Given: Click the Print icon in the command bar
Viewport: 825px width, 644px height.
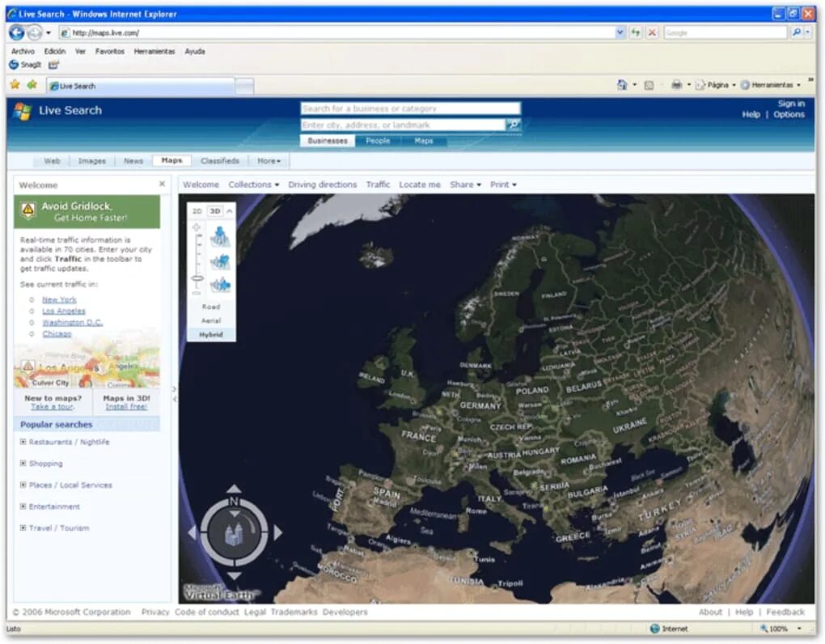Looking at the screenshot, I should pos(677,85).
